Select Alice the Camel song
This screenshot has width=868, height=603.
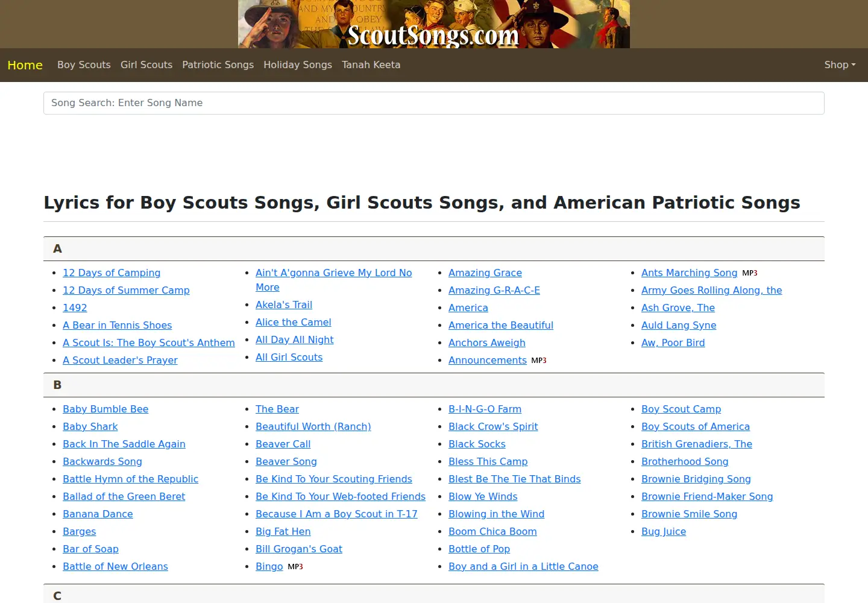pyautogui.click(x=294, y=323)
